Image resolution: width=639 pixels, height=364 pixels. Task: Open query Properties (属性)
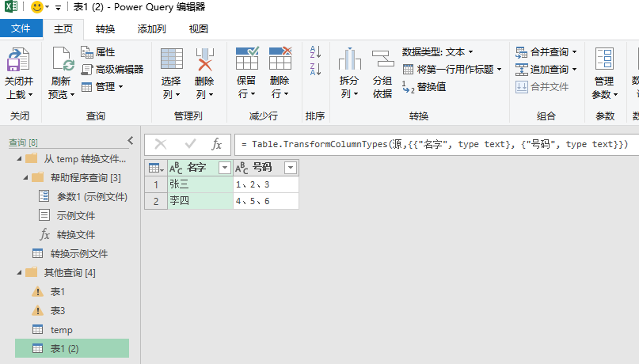[98, 52]
